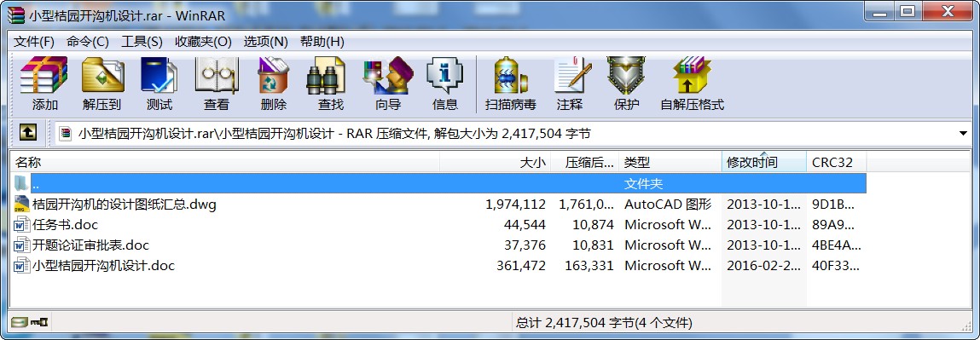980x340 pixels.
Task: Click the parent folder icon for '..' row
Action: click(21, 183)
